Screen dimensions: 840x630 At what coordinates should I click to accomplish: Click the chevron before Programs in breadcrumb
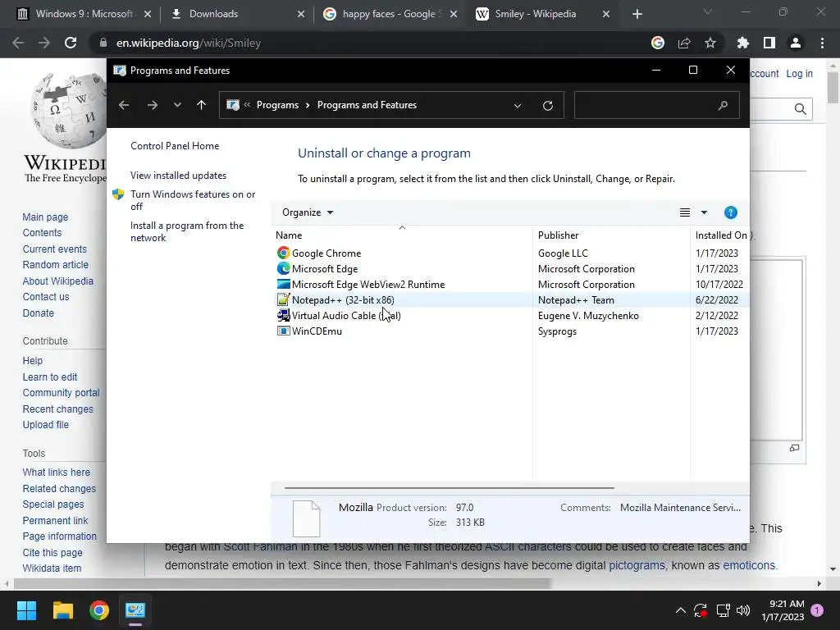coord(247,105)
